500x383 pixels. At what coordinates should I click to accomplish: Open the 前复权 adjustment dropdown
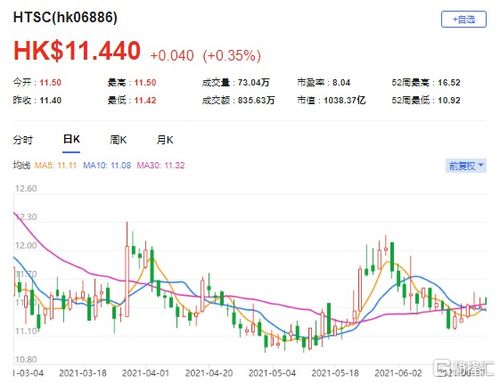(466, 166)
